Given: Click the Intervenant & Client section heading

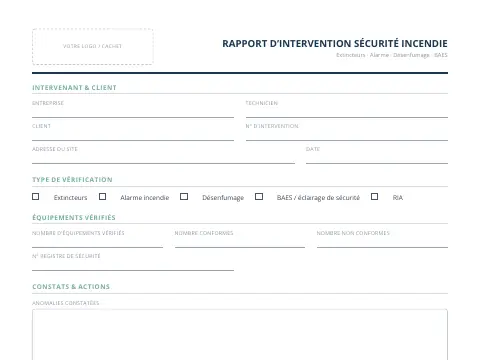Looking at the screenshot, I should 74,88.
